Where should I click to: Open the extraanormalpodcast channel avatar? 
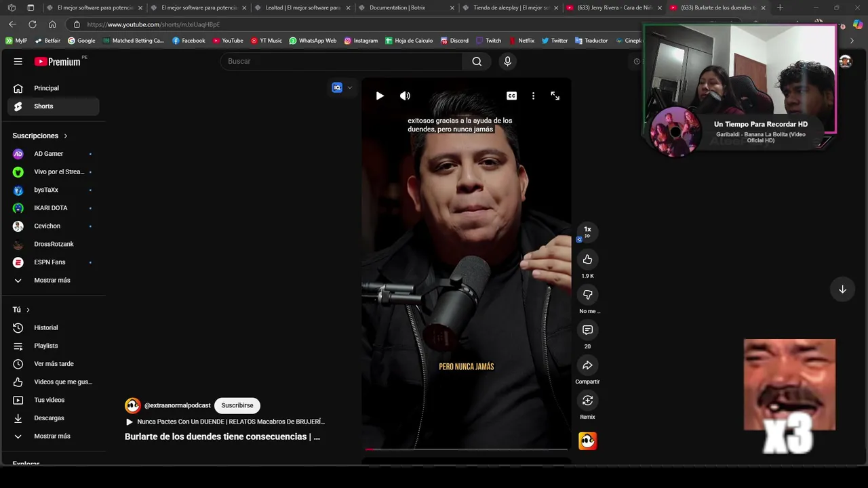click(132, 405)
